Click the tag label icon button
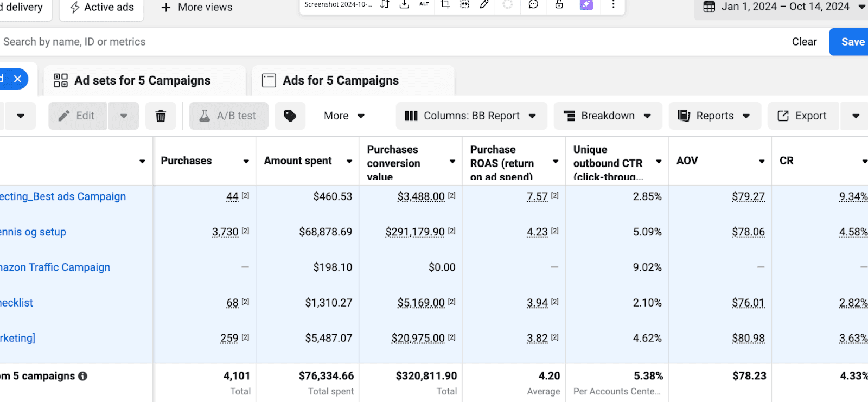868x402 pixels. 290,116
